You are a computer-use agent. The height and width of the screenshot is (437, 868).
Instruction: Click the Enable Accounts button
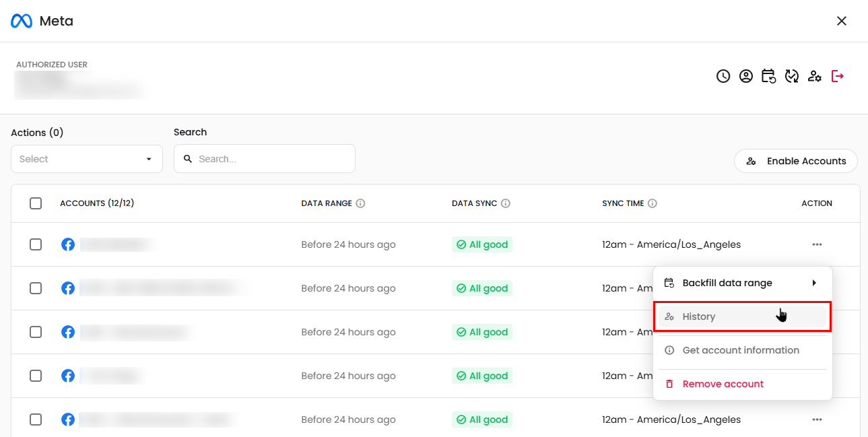click(795, 161)
